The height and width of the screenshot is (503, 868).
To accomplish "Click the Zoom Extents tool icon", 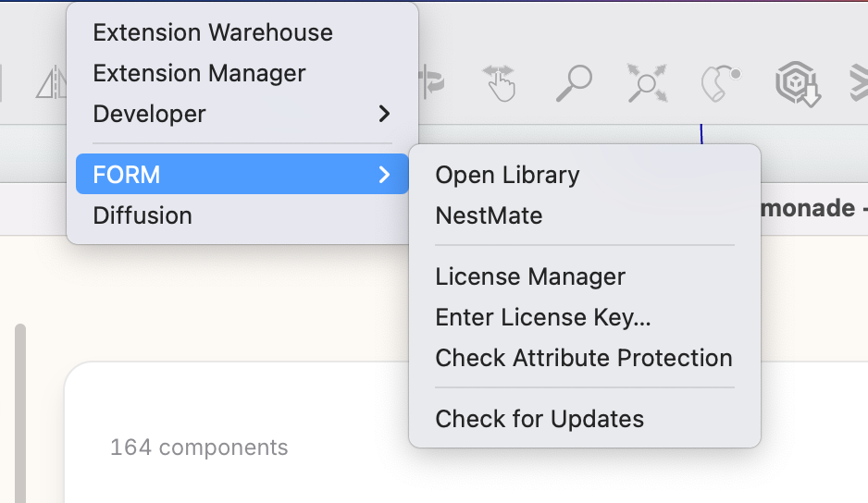I will [646, 83].
